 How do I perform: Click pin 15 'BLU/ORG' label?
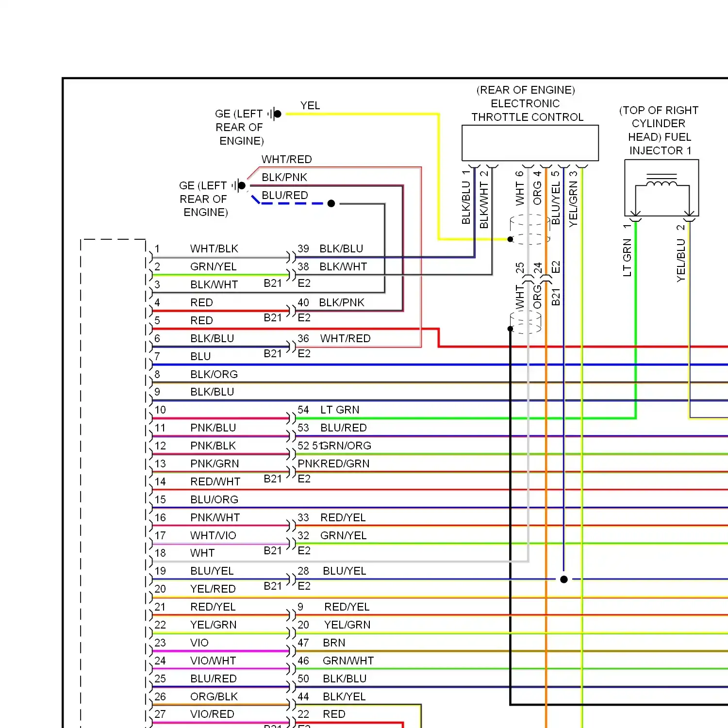214,499
